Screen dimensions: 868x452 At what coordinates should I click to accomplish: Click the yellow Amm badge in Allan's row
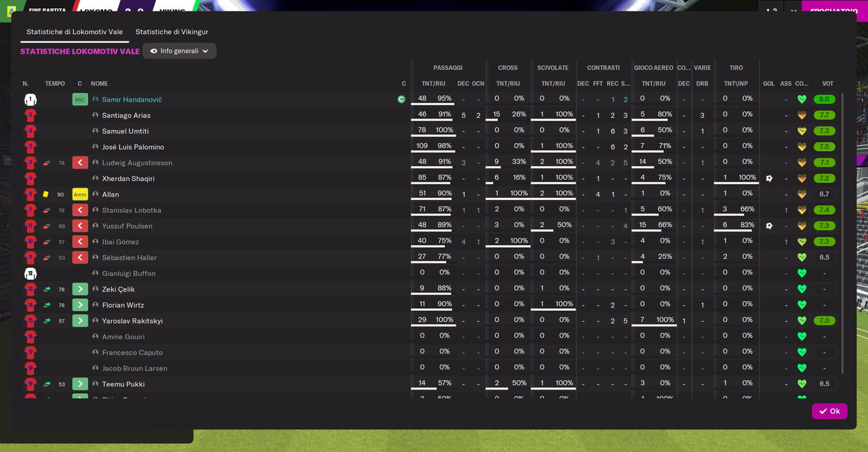tap(80, 194)
